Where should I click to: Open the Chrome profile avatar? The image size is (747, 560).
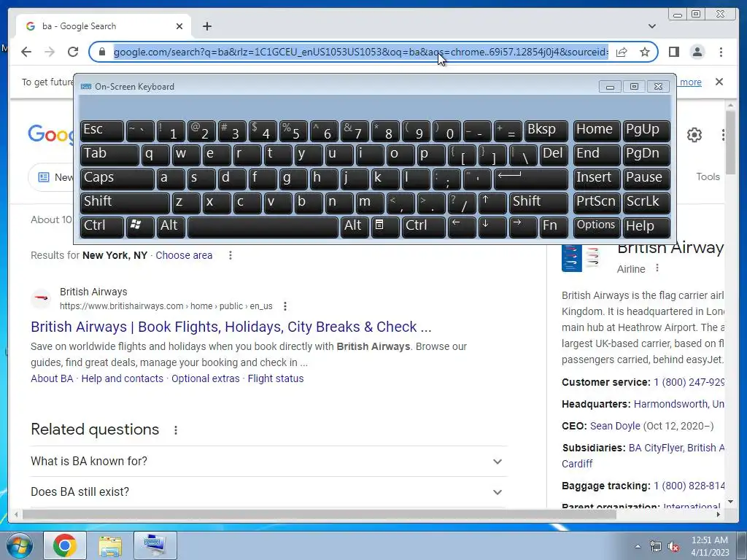point(697,52)
